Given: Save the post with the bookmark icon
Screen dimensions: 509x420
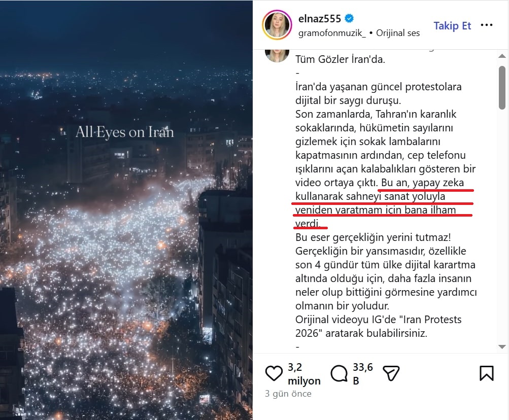Looking at the screenshot, I should tap(486, 373).
